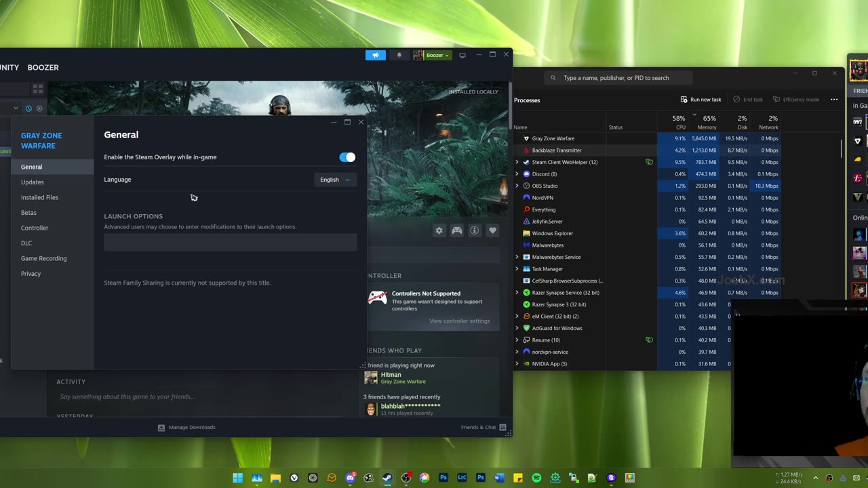This screenshot has width=868, height=488.
Task: Open the Language dropdown set to English
Action: [x=335, y=180]
